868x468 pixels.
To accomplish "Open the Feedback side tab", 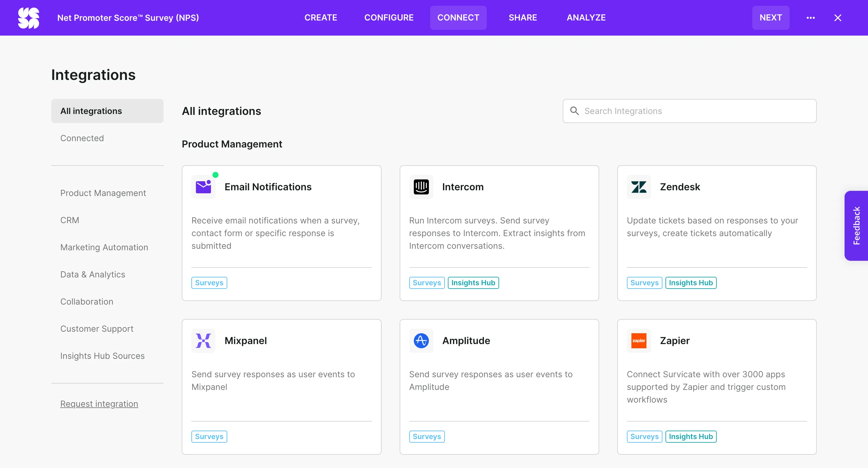I will 856,226.
